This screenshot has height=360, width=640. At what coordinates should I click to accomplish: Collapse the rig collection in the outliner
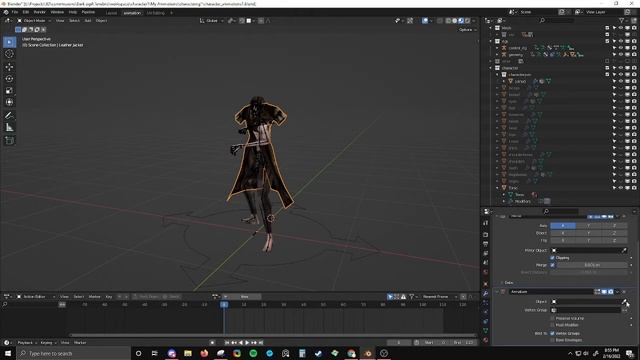(x=491, y=41)
